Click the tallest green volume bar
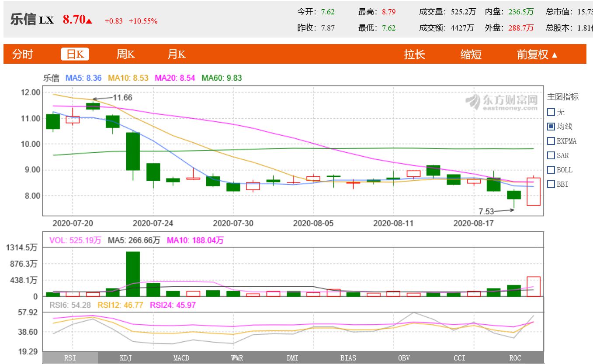Viewport: 593px width, 364px height. 133,274
